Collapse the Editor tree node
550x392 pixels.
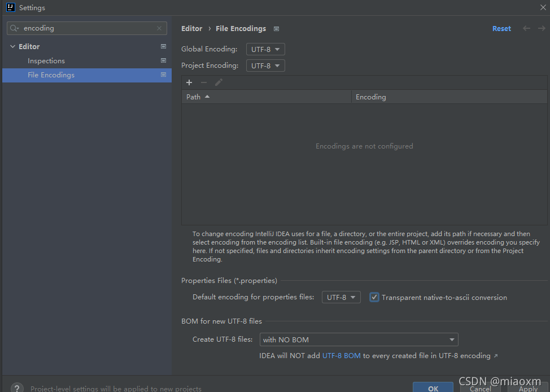click(x=12, y=46)
